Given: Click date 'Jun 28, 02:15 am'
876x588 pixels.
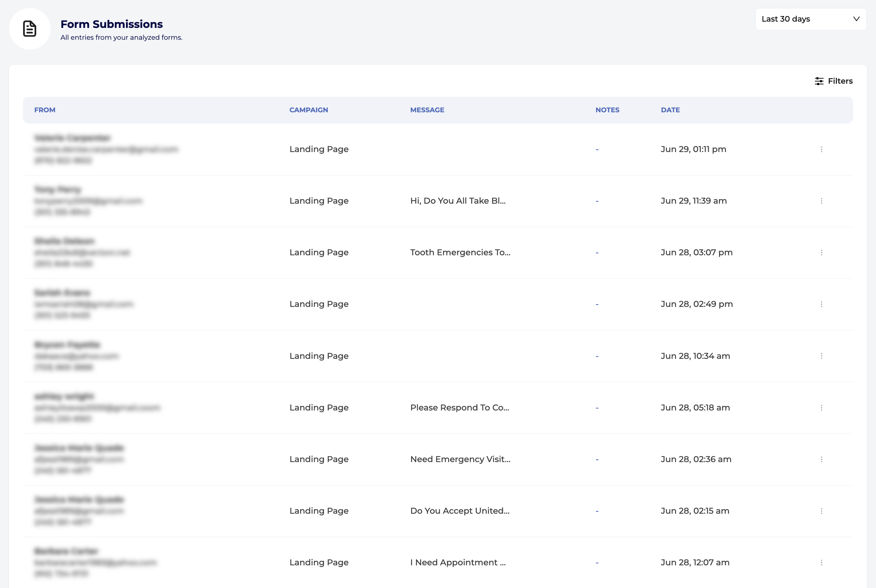Looking at the screenshot, I should coord(695,511).
